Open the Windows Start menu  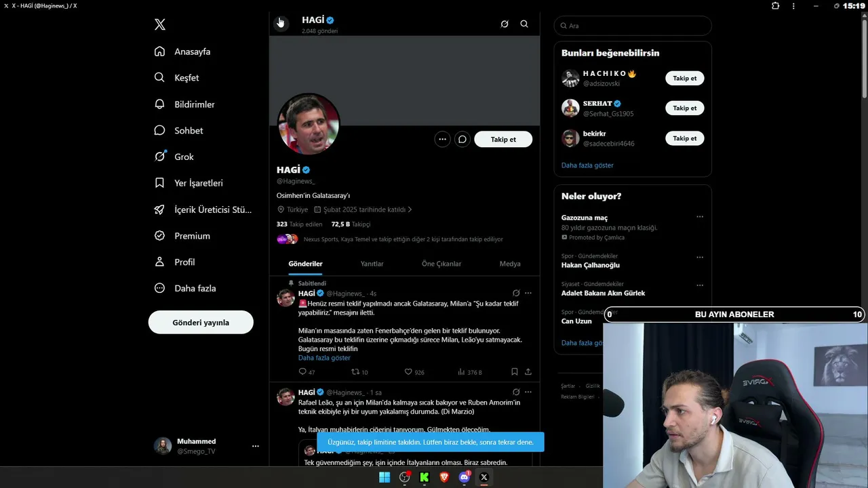pos(384,477)
